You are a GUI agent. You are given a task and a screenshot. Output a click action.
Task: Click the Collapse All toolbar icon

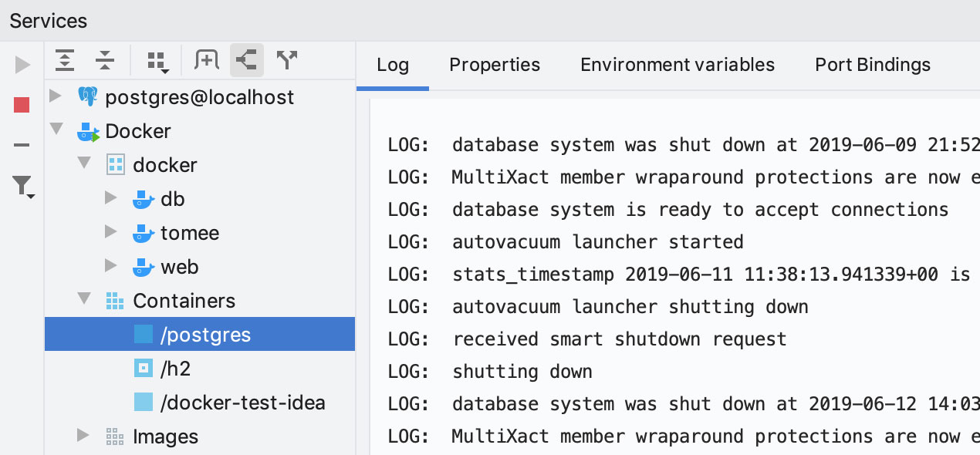click(x=104, y=60)
